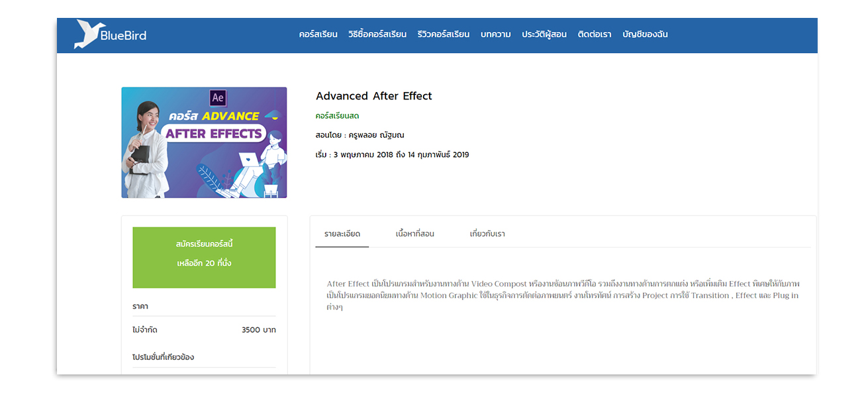Image resolution: width=868 pixels, height=399 pixels.
Task: Open บัญชีของฉัน account menu
Action: [645, 34]
